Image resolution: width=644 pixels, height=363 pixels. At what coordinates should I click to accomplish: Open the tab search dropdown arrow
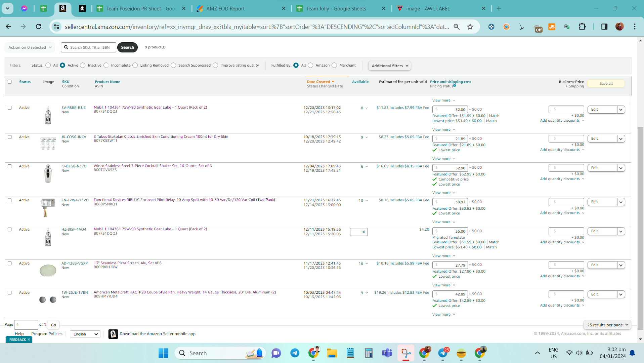tap(7, 8)
